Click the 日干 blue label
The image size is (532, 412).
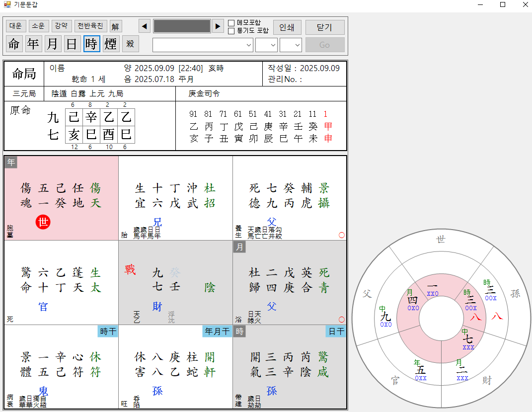click(337, 331)
